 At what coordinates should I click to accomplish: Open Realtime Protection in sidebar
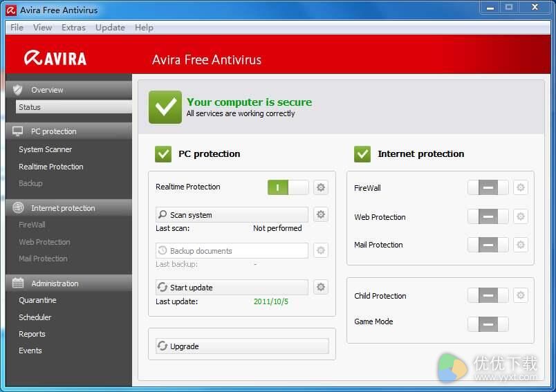tap(51, 167)
